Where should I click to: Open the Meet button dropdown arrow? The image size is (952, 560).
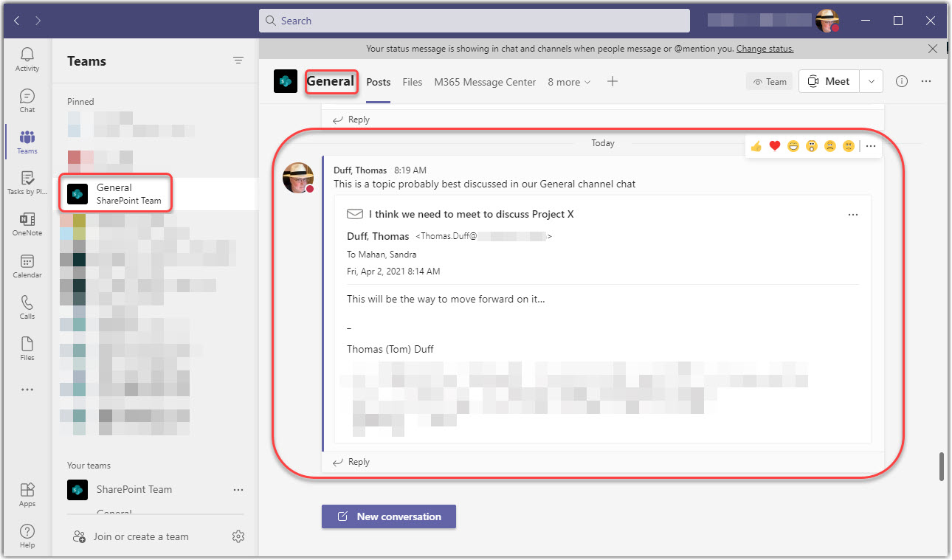(871, 81)
